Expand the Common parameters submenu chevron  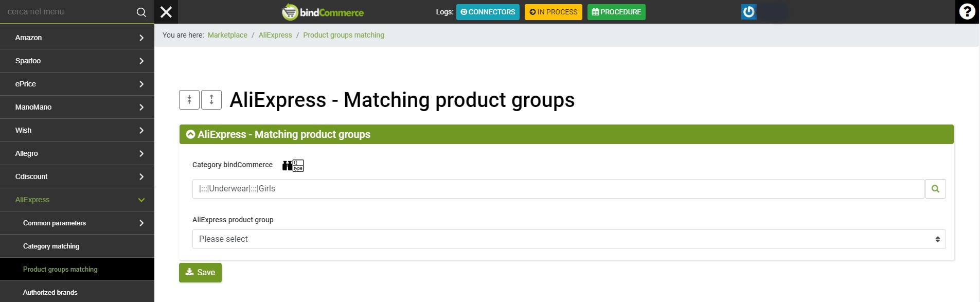[141, 223]
